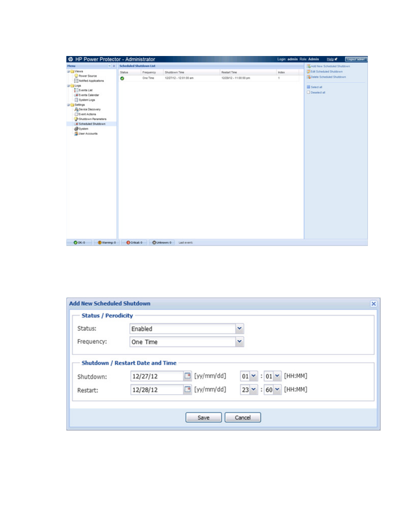Collapse the Views folder
The image size is (411, 532).
[x=68, y=72]
